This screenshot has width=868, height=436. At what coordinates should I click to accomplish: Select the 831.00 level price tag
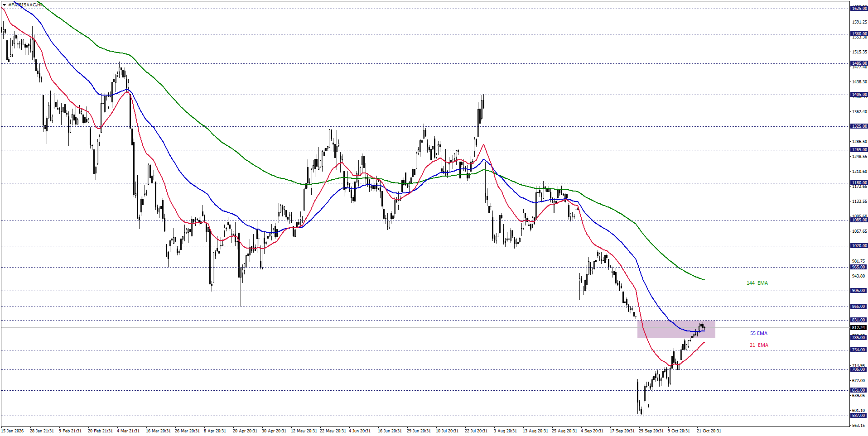858,320
